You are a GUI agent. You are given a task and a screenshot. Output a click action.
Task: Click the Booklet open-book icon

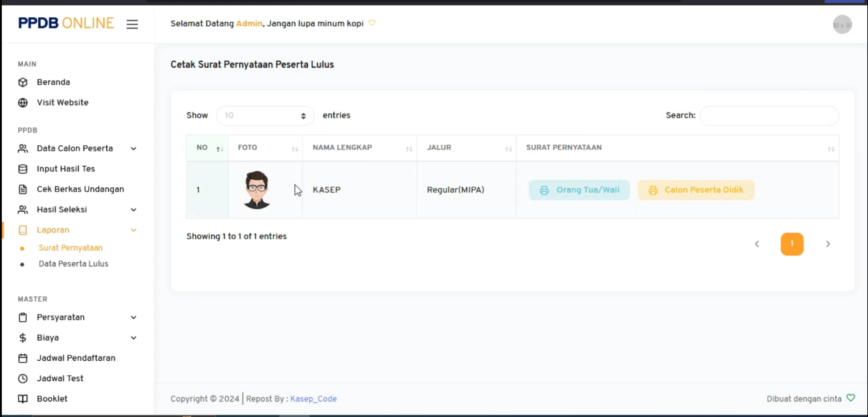[x=23, y=399]
